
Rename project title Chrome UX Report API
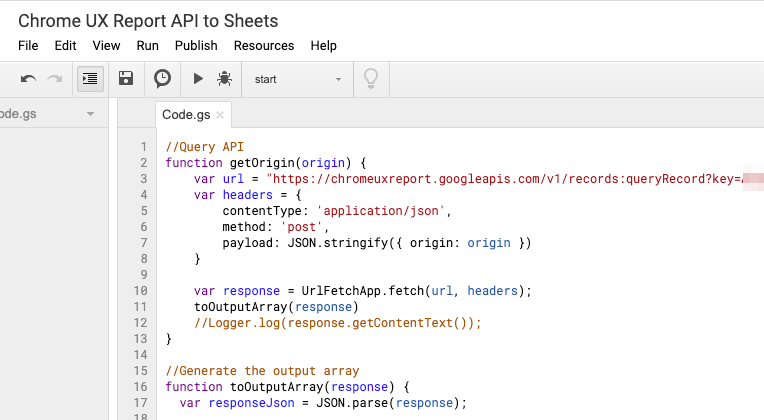[x=148, y=21]
